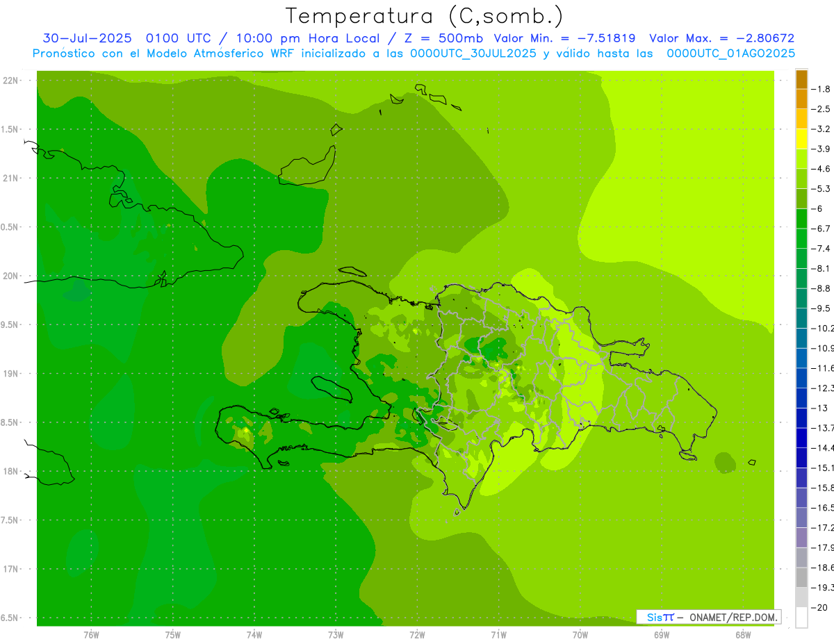Pick the white swatch below -20 in the legend
834x644 pixels.
tap(801, 618)
